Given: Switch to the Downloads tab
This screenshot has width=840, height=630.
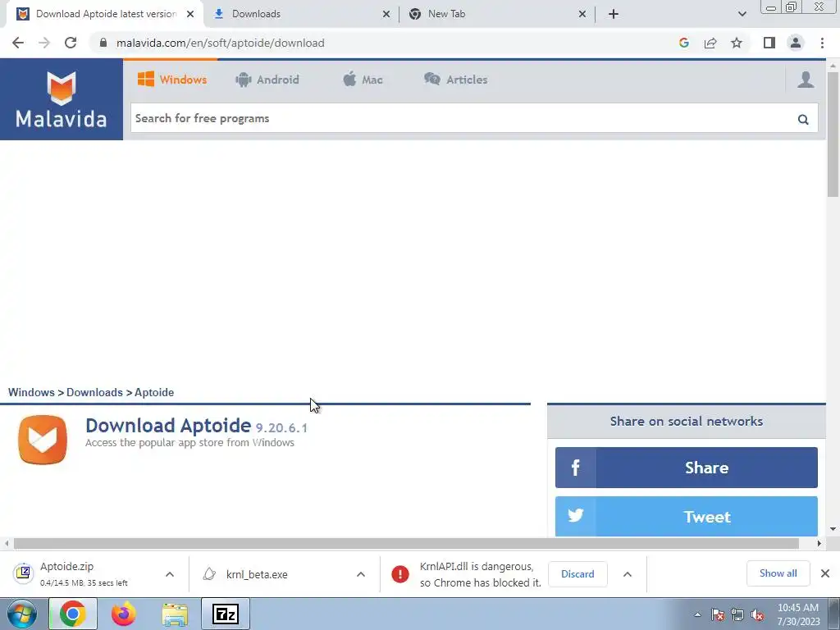Looking at the screenshot, I should [301, 14].
